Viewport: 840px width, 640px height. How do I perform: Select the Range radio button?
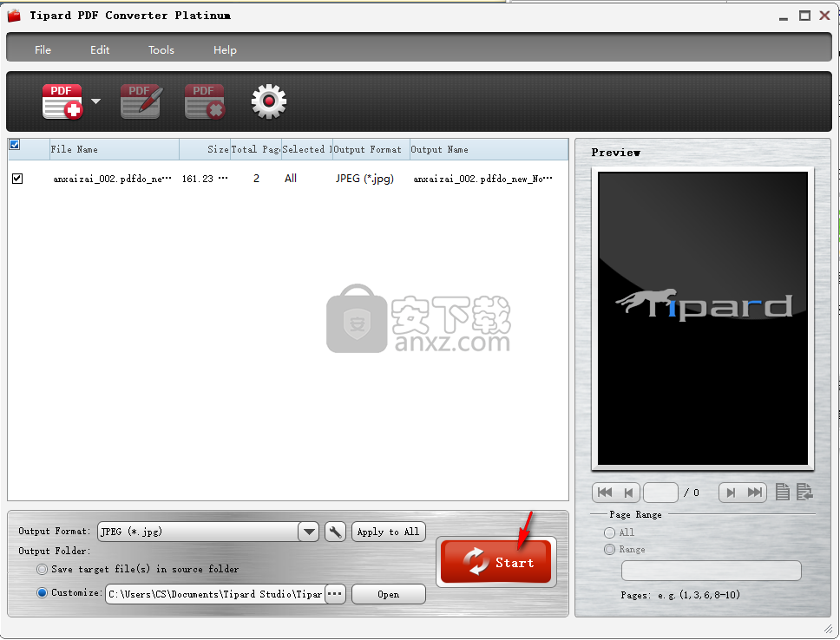coord(609,550)
